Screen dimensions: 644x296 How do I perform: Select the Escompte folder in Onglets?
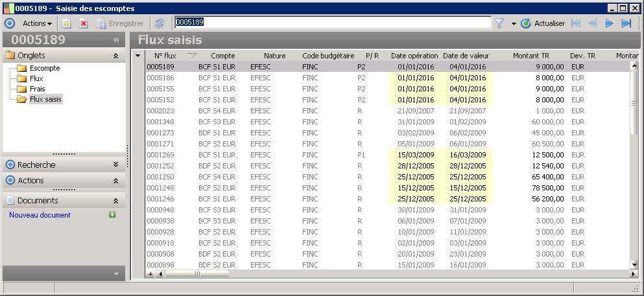[45, 68]
